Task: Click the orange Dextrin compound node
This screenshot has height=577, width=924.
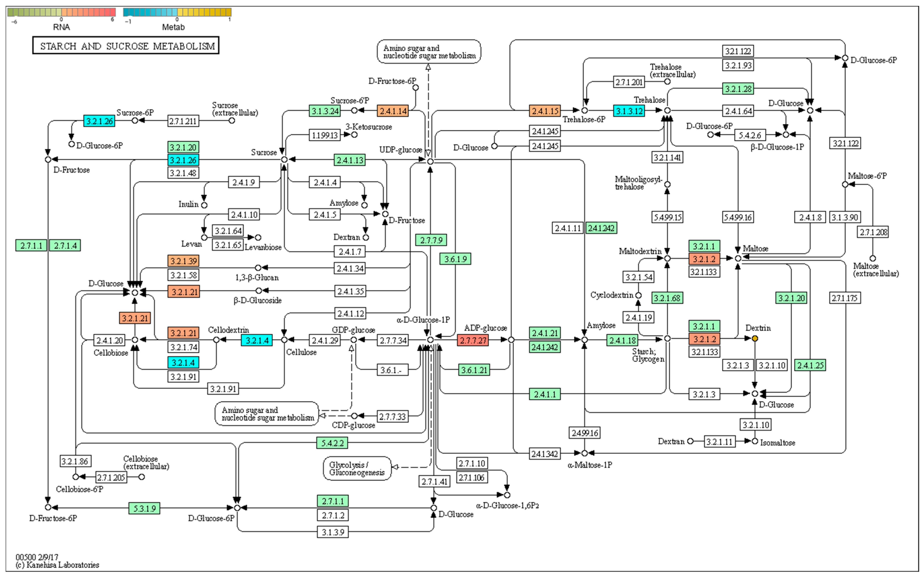Action: (x=755, y=338)
